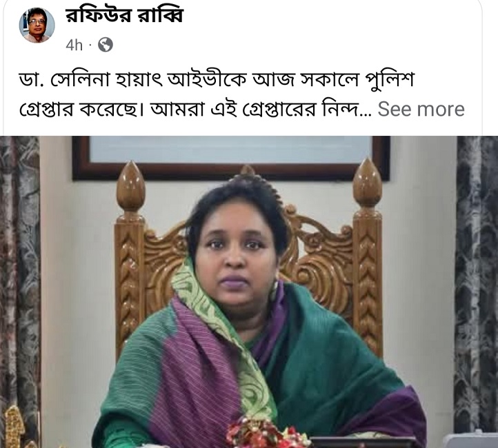Click the globe public-audience icon
Image resolution: width=498 pixels, height=448 pixels.
pos(105,45)
